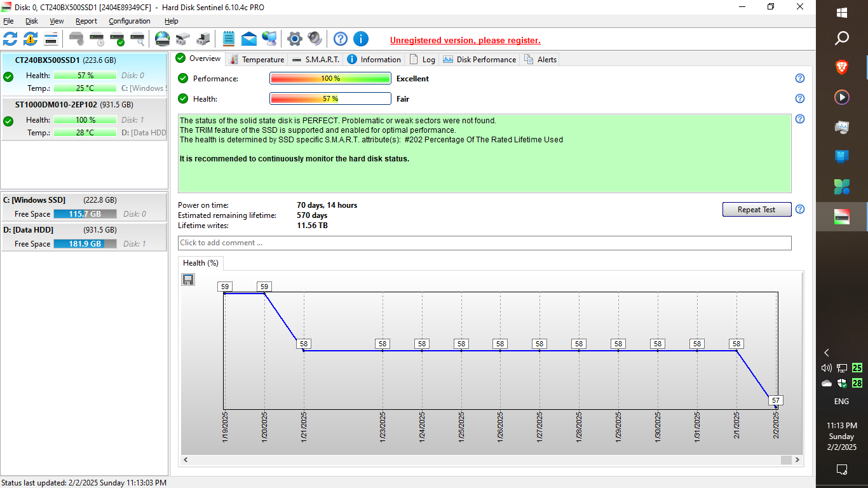Open help for the Performance rating

800,78
